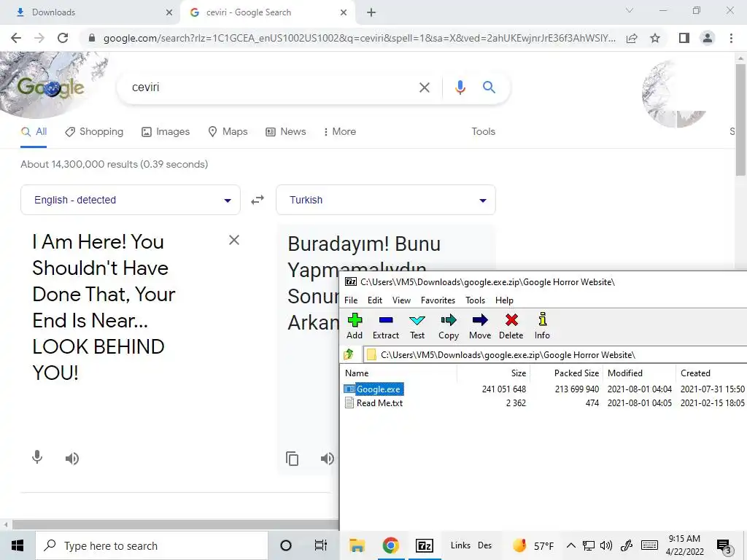Click the Google search query field
The width and height of the screenshot is (747, 560).
point(271,87)
